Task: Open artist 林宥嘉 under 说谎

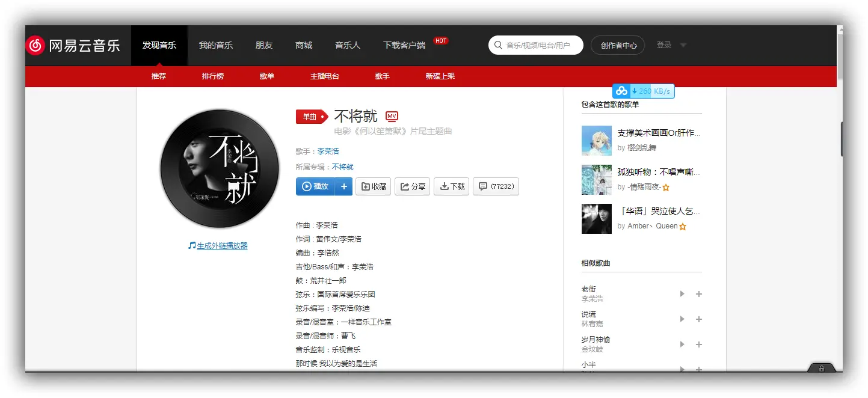Action: [x=593, y=323]
